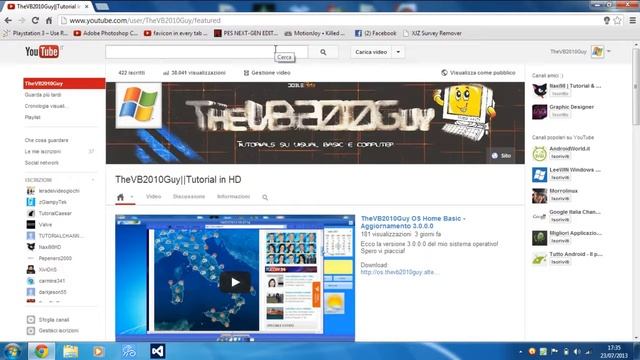Viewport: 640px width, 360px height.
Task: Open Le mie iscrizioni in the sidebar
Action: click(43, 151)
